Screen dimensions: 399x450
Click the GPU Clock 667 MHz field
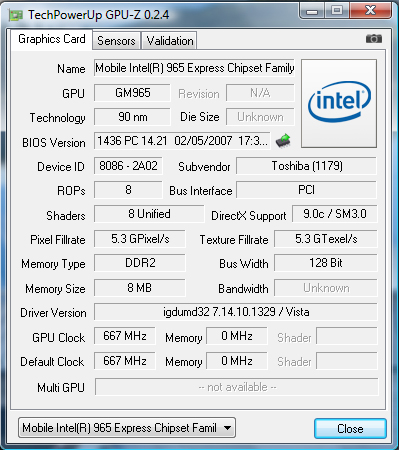[x=125, y=336]
